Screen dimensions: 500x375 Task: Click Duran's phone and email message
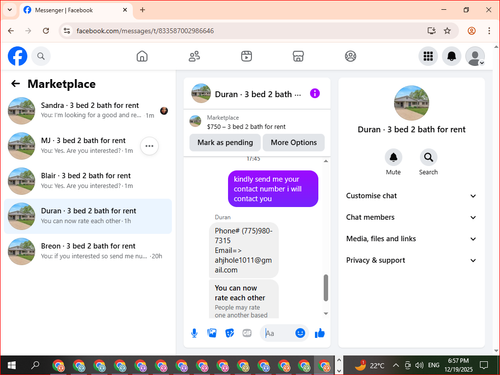(x=244, y=250)
